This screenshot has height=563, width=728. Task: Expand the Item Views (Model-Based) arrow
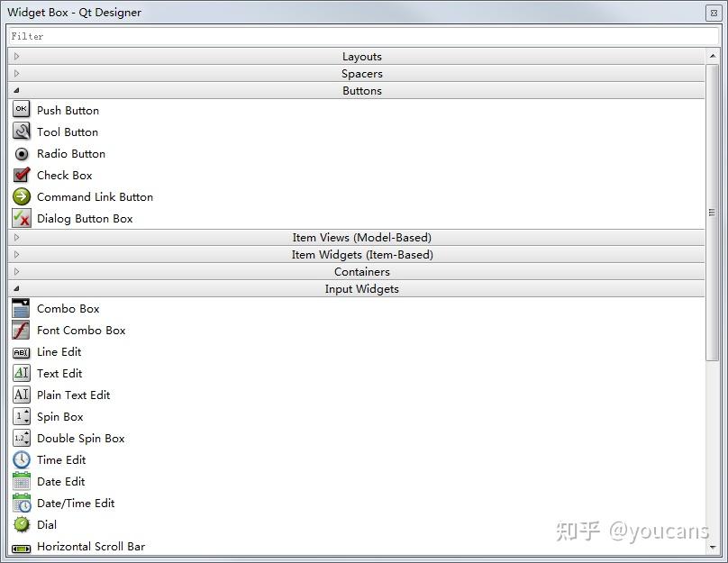tap(17, 237)
